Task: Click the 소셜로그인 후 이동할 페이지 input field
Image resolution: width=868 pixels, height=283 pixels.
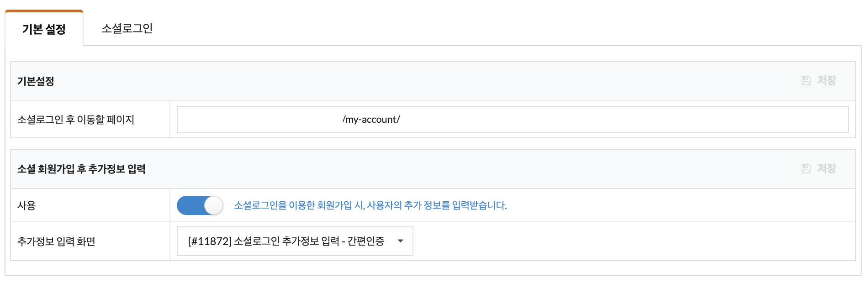Action: click(x=513, y=120)
